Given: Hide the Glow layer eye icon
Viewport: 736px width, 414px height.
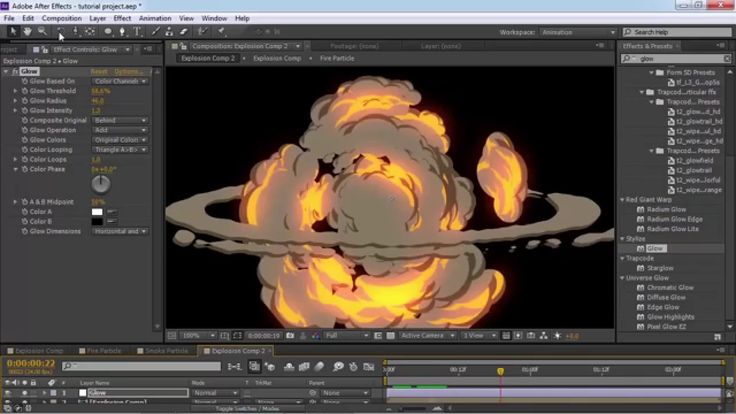Looking at the screenshot, I should point(8,393).
